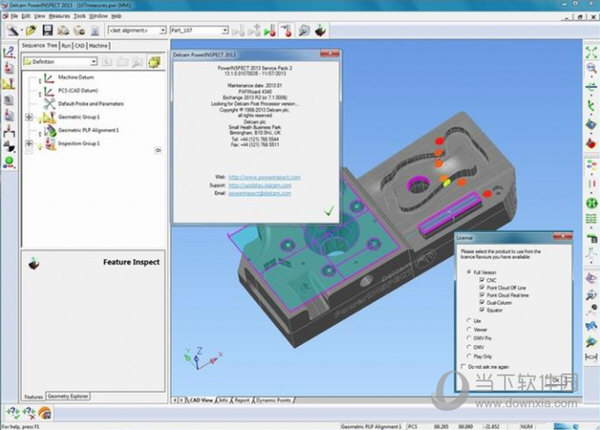Click the yellow icon beside Definition dropdown
600x430 pixels.
point(154,62)
